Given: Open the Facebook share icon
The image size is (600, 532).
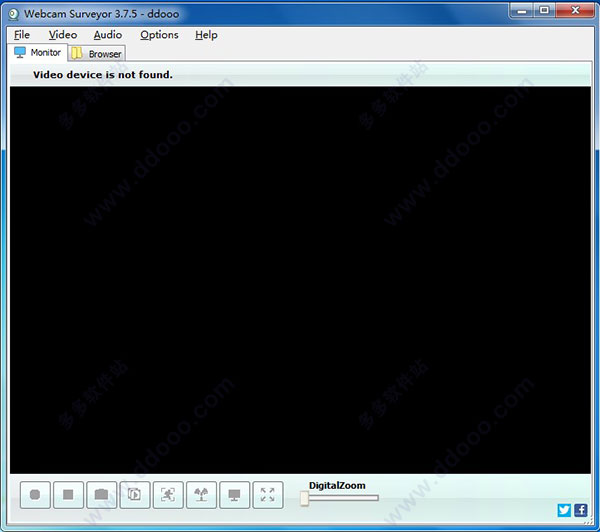Looking at the screenshot, I should tap(580, 510).
